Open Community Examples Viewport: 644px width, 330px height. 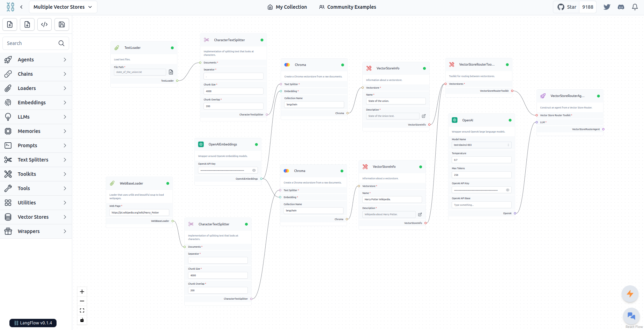(x=348, y=7)
